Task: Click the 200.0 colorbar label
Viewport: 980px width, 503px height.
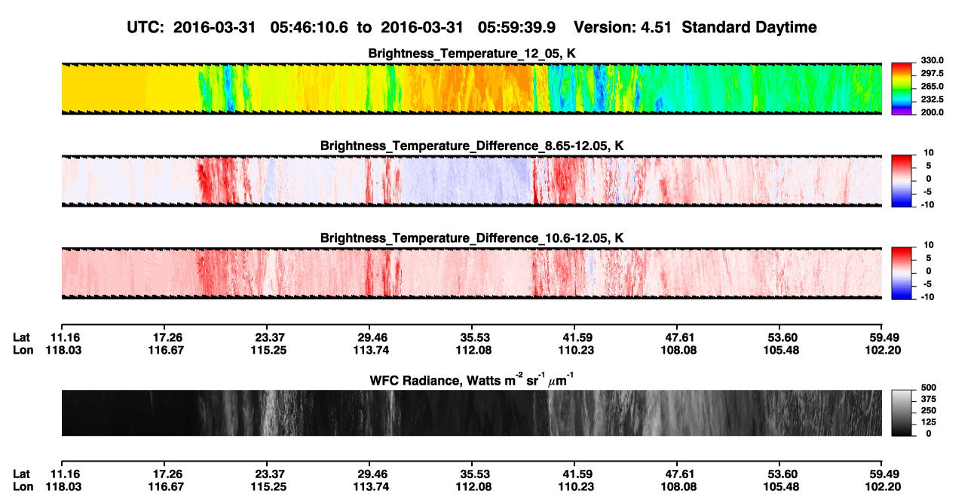Action: click(933, 112)
